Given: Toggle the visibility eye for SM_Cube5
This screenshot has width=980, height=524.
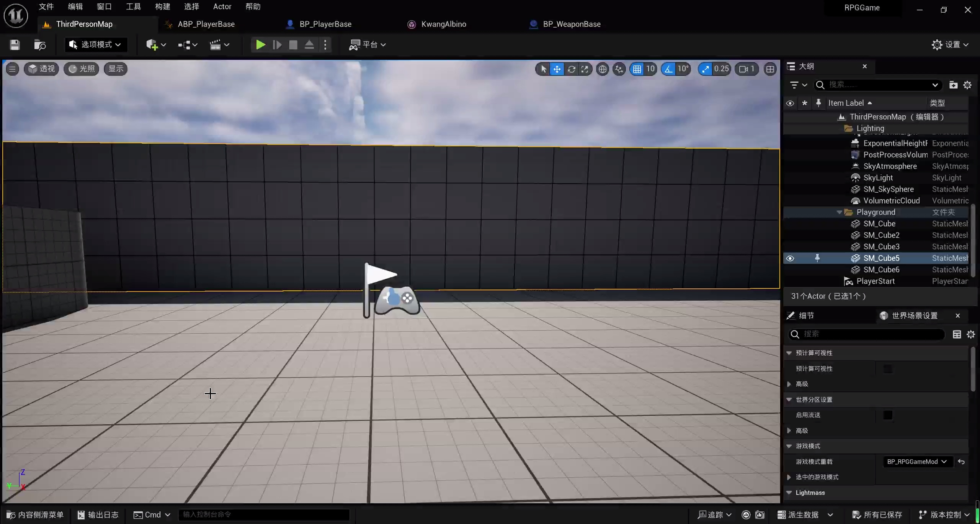Looking at the screenshot, I should 790,259.
